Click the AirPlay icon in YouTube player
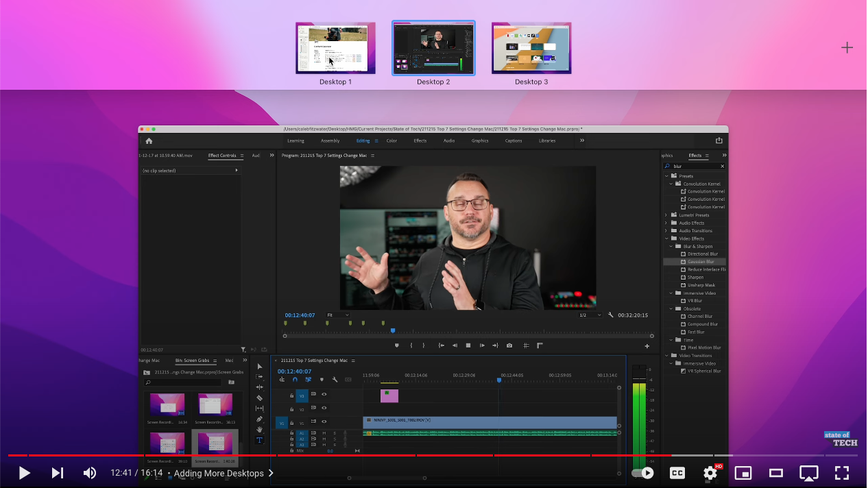This screenshot has width=868, height=488. coord(809,473)
